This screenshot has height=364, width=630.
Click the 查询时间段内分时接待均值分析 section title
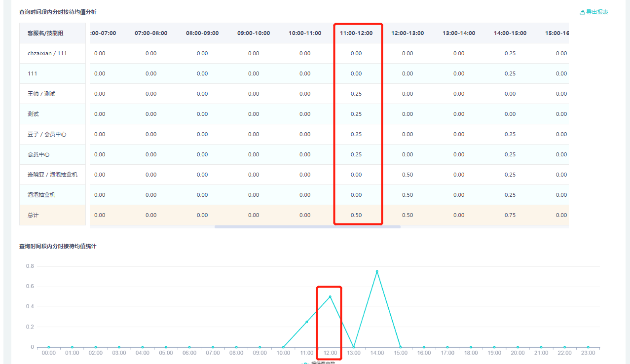tap(58, 12)
